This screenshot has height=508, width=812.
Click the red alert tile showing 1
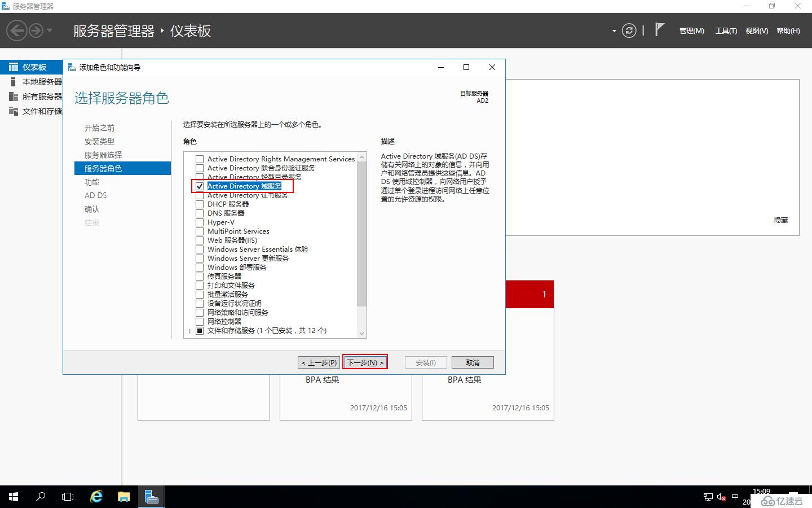pos(529,294)
